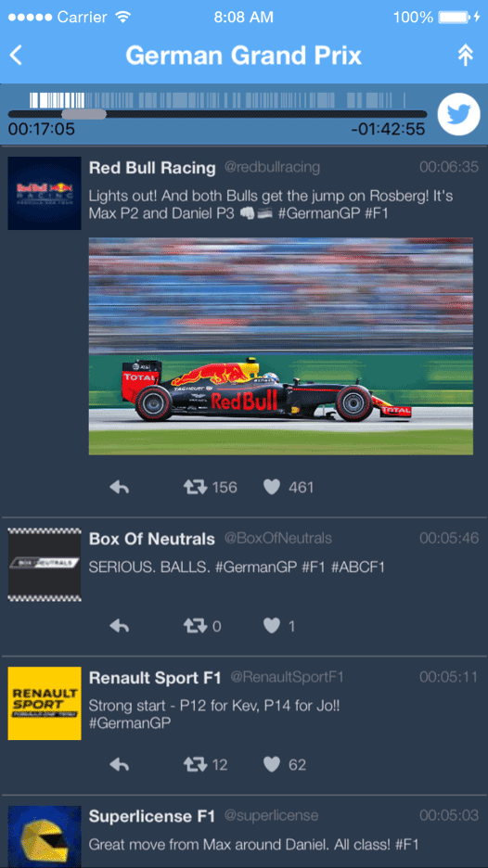Click the timeline scrubber handle
Screen dimensions: 488x868
tap(83, 114)
